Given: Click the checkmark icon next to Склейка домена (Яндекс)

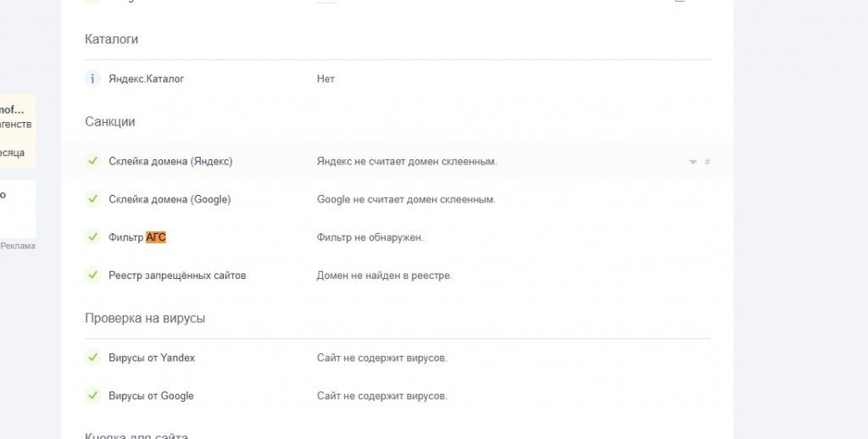Looking at the screenshot, I should click(93, 161).
